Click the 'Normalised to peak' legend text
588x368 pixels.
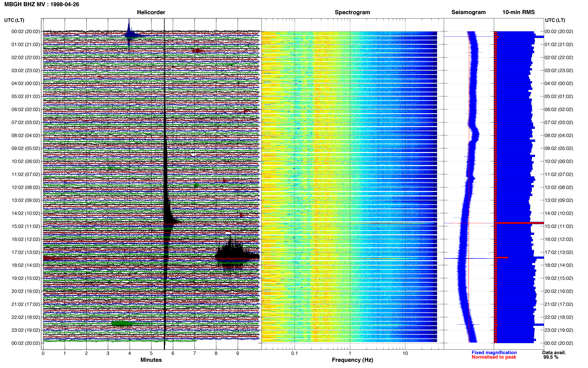[x=494, y=357]
